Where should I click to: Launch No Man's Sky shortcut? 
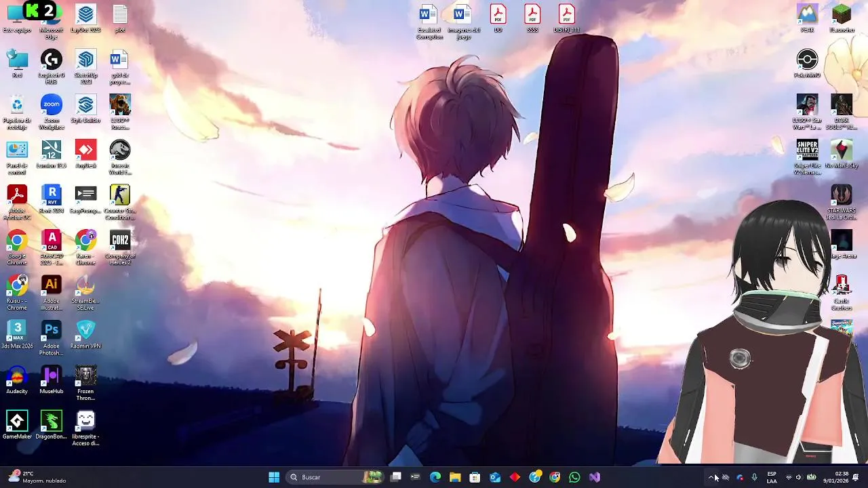842,154
